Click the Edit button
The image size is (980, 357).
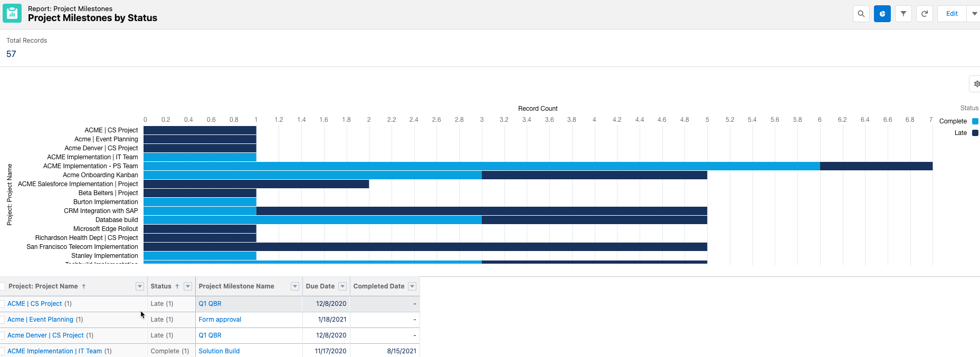tap(952, 14)
